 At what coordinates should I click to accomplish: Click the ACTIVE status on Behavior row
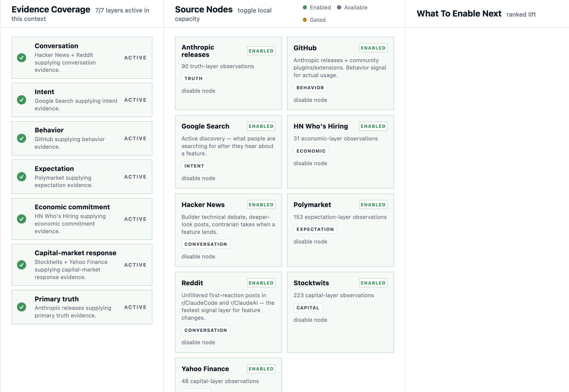(x=135, y=138)
